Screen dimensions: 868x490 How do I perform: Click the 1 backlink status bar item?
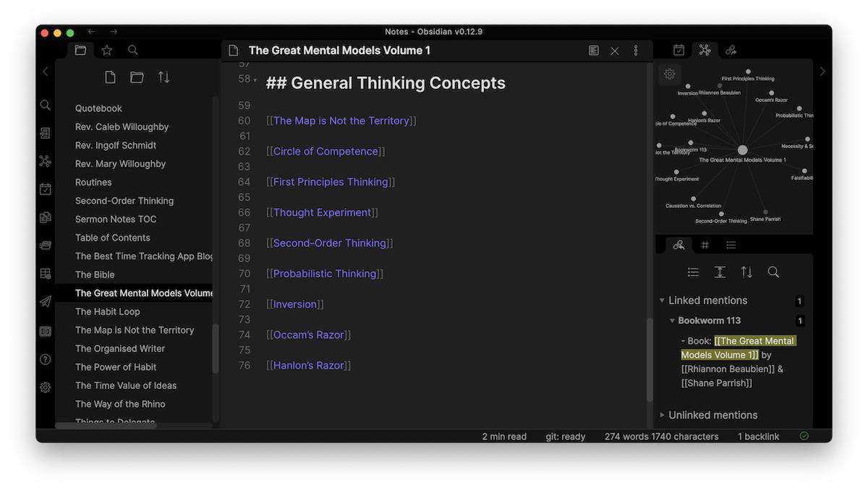(759, 437)
